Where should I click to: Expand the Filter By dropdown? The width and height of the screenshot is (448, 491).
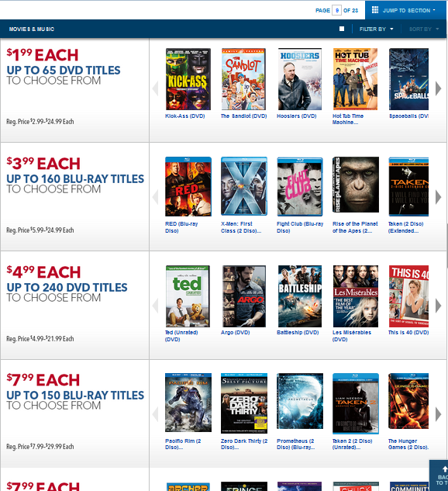coord(377,29)
